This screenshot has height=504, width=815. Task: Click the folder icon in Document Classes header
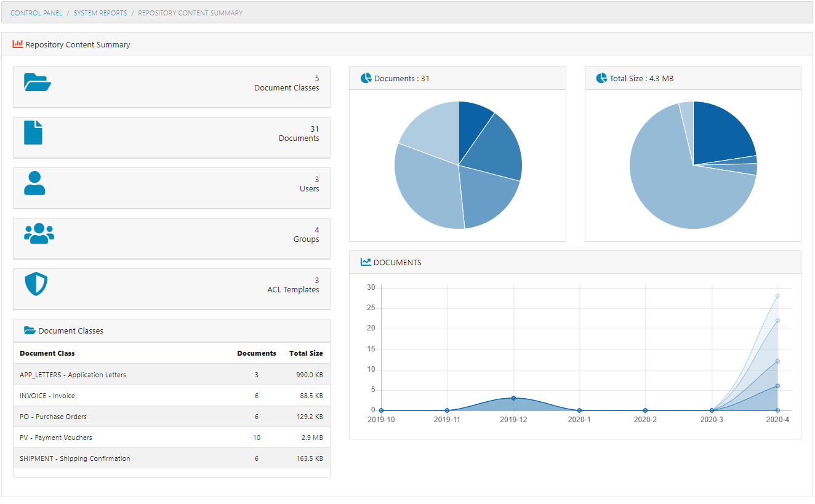coord(30,330)
